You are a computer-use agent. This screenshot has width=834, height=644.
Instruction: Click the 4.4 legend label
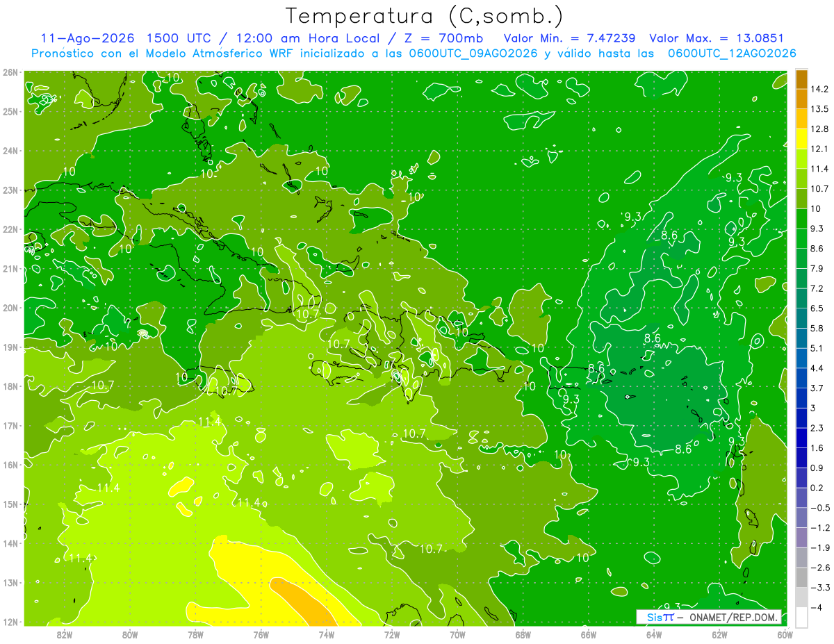coord(818,368)
